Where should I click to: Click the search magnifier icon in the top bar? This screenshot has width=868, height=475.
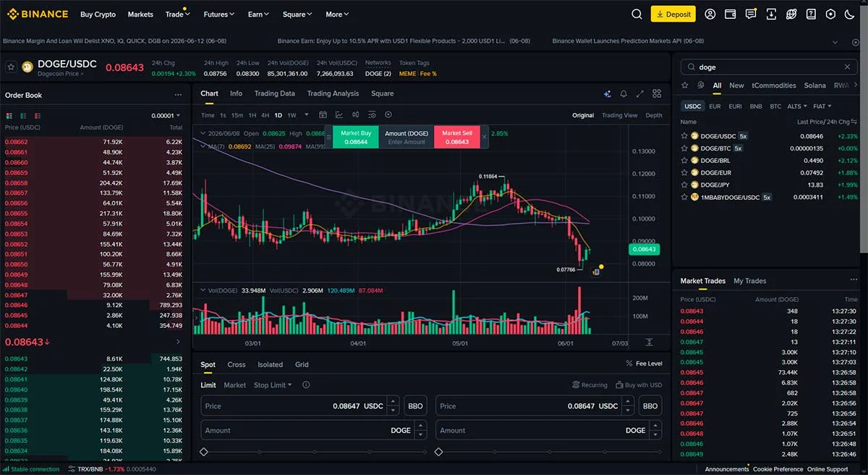pyautogui.click(x=637, y=14)
